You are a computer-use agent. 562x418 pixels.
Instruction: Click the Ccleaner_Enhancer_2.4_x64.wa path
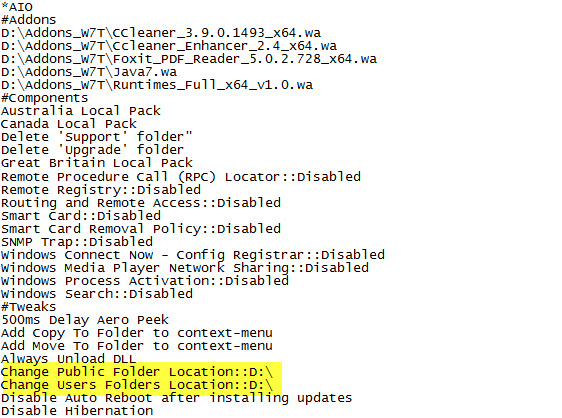coord(169,46)
